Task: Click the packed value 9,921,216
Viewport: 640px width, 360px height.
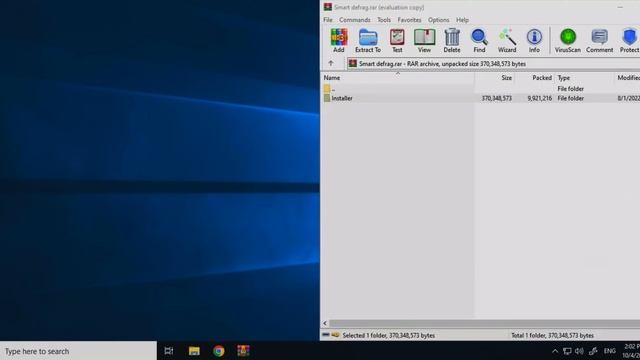Action: click(539, 98)
